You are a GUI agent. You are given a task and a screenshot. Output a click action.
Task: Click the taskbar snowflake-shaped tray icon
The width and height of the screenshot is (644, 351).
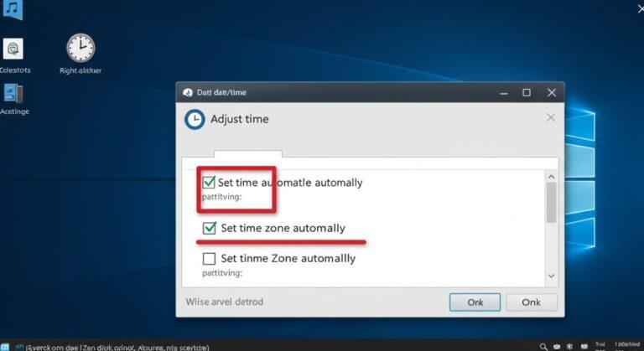(x=569, y=347)
